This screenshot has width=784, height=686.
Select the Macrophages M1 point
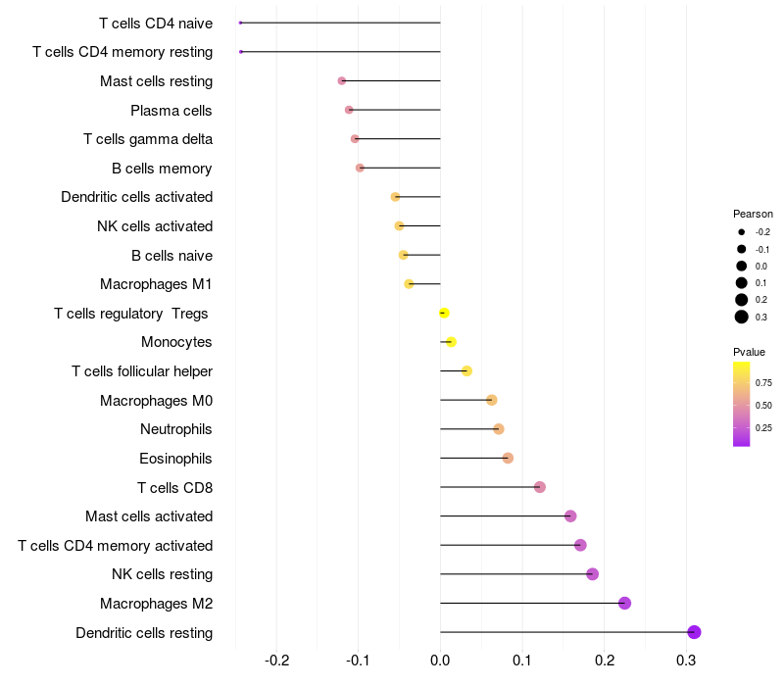coord(409,284)
